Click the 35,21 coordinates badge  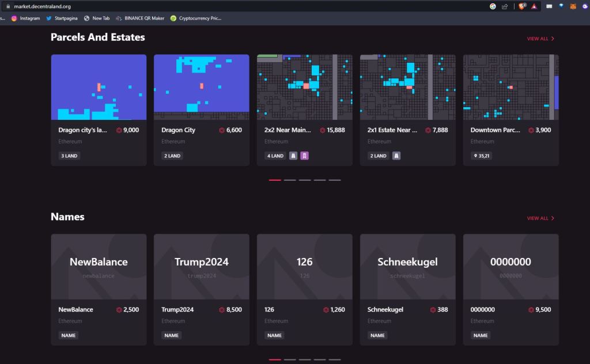pyautogui.click(x=481, y=156)
